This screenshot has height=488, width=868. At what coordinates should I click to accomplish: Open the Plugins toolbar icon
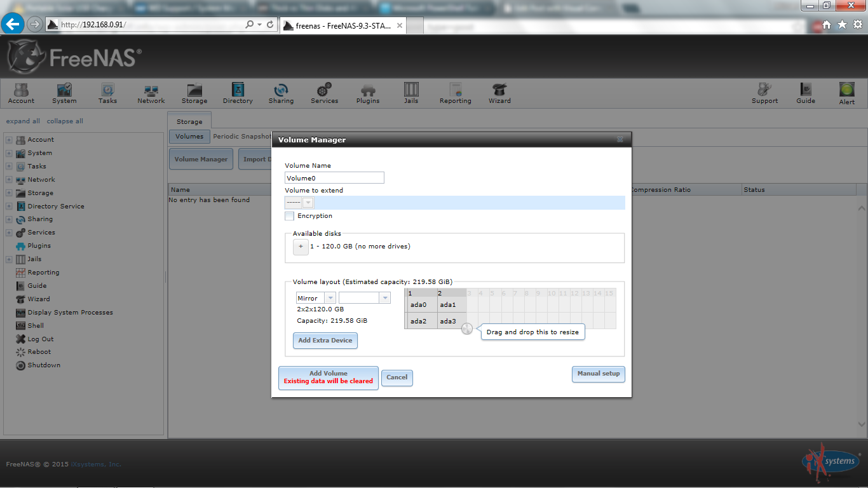click(367, 93)
